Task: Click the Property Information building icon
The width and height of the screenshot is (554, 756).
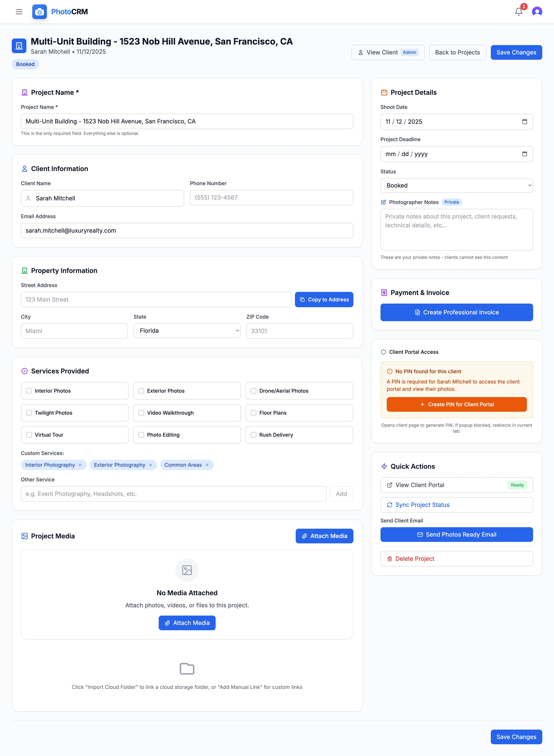Action: 25,271
